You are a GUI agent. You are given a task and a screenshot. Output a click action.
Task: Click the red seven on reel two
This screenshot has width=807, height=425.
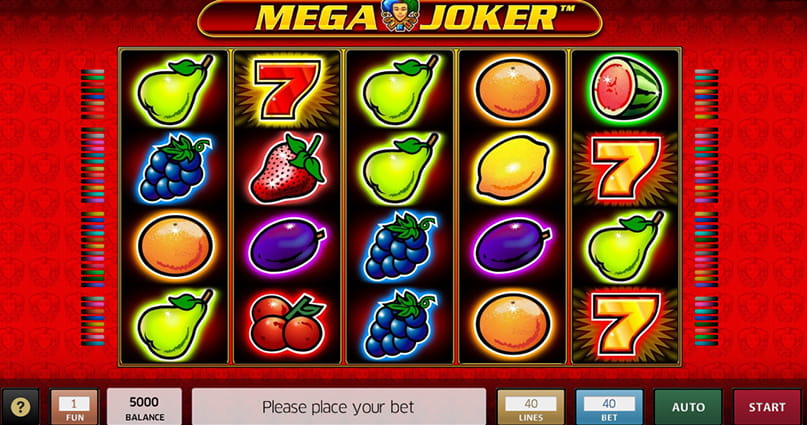tap(287, 90)
